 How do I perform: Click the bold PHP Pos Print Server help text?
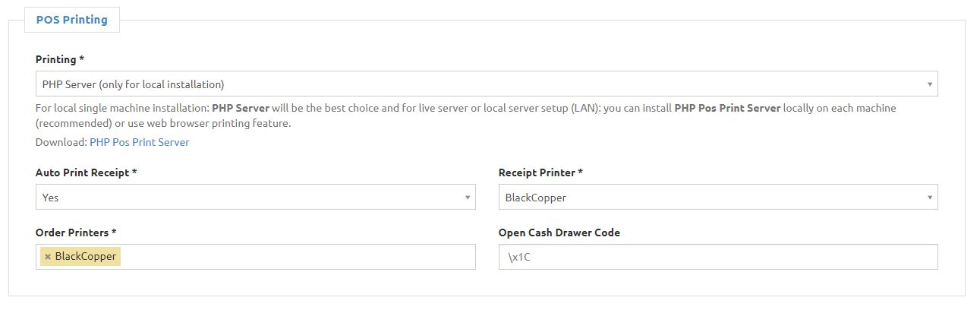tap(727, 108)
